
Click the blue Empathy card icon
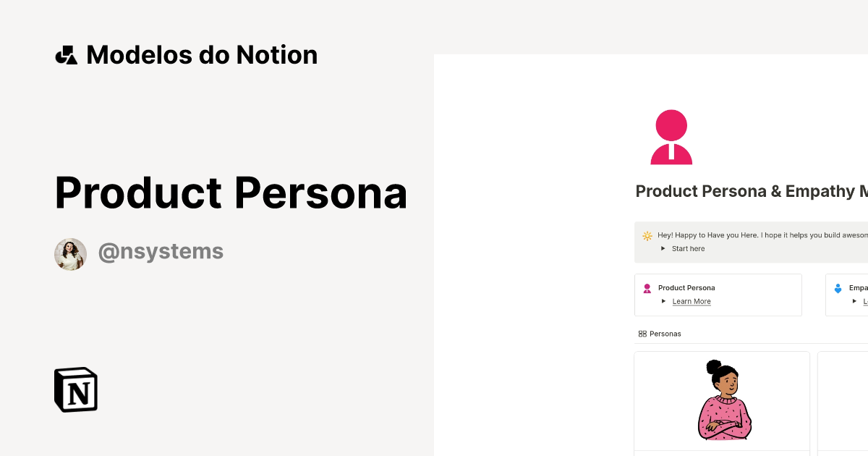(x=838, y=287)
